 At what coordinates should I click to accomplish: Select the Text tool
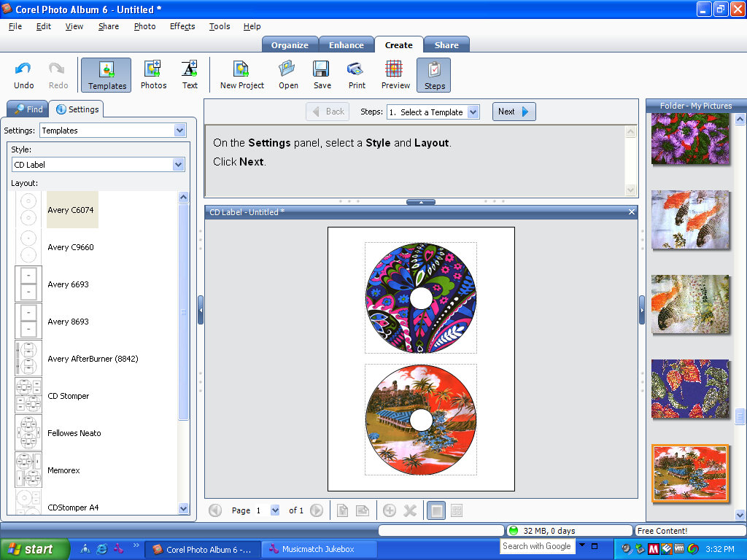click(x=190, y=75)
